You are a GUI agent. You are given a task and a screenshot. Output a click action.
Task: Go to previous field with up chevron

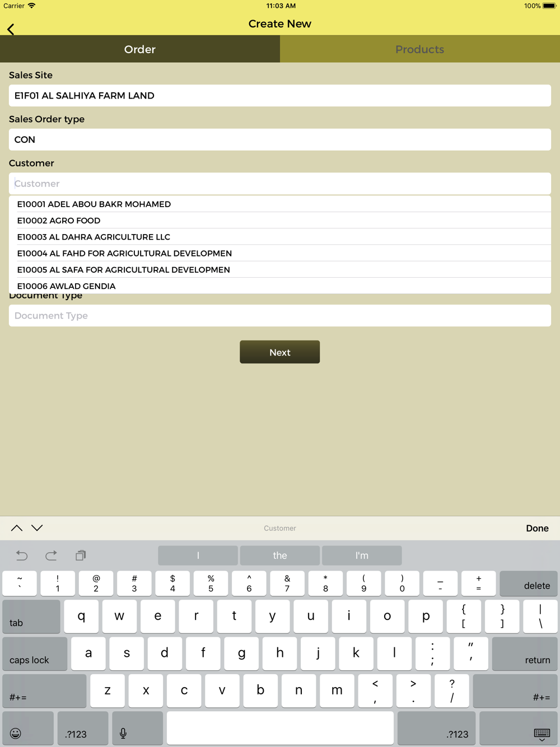coord(17,528)
